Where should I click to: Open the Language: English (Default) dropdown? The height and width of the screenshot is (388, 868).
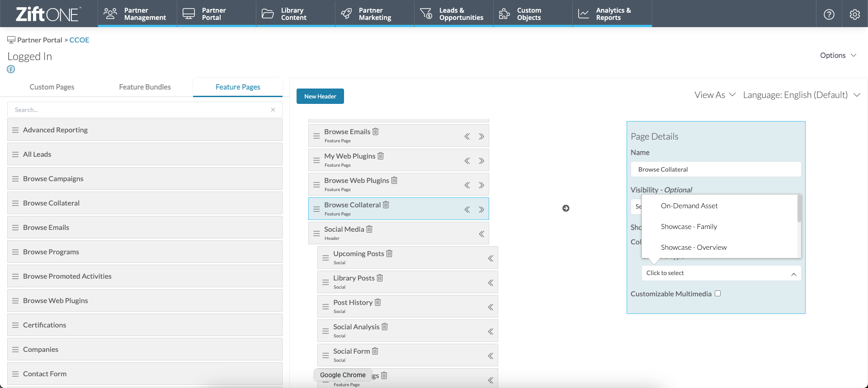pyautogui.click(x=801, y=95)
